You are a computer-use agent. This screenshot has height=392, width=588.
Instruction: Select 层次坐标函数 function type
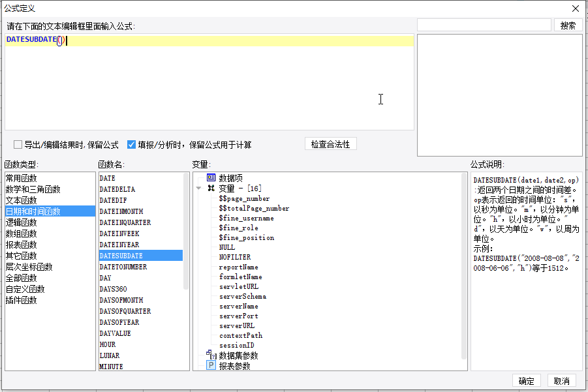[50, 267]
